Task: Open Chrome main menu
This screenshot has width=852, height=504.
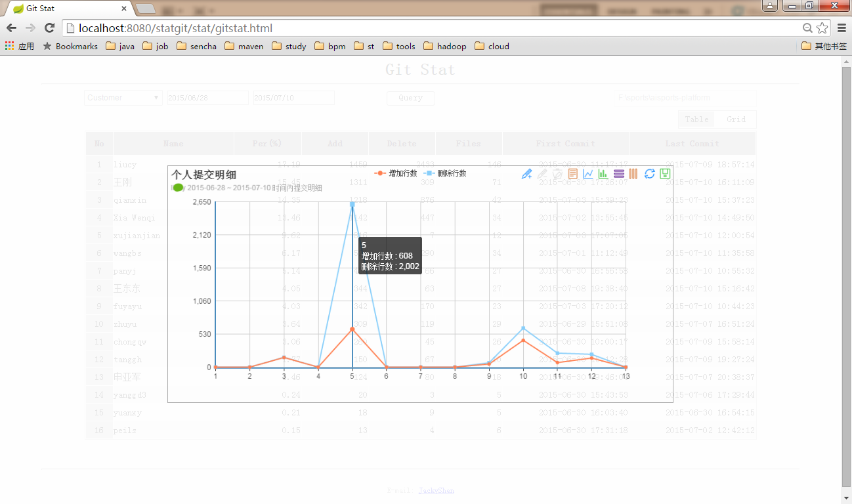Action: [x=841, y=28]
